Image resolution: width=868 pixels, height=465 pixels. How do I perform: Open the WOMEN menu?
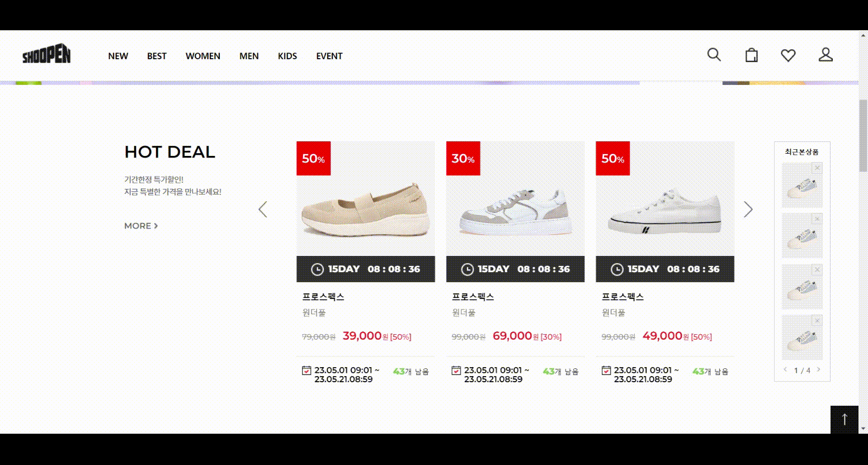(203, 56)
